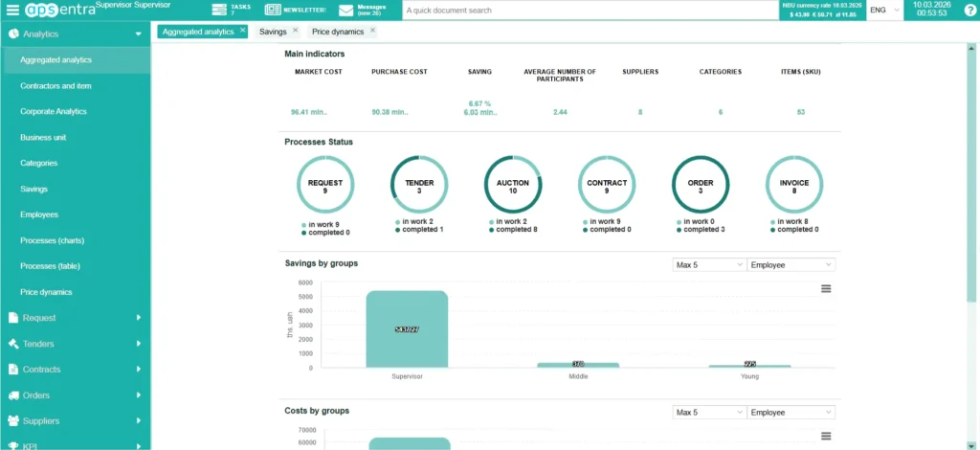
Task: Expand the Suppliers sidebar section
Action: pos(138,420)
